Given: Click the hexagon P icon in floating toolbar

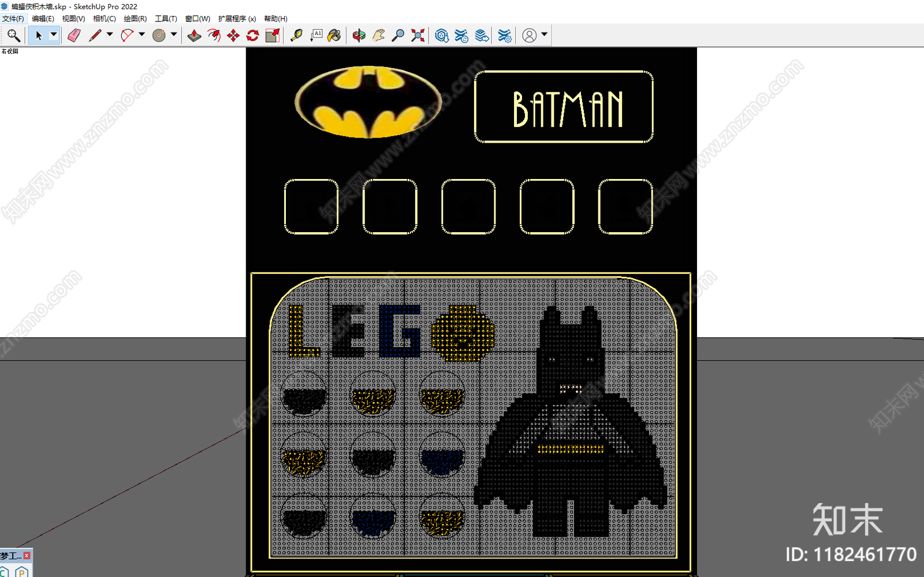Looking at the screenshot, I should (x=21, y=572).
